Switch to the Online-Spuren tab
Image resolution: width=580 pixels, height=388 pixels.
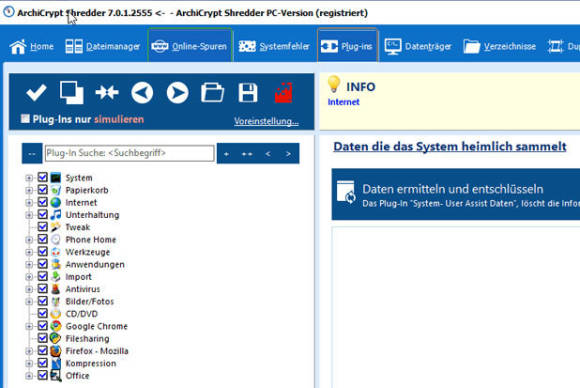pyautogui.click(x=190, y=45)
